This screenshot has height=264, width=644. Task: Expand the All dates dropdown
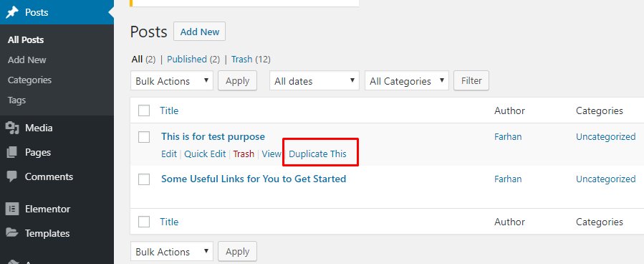click(x=314, y=80)
